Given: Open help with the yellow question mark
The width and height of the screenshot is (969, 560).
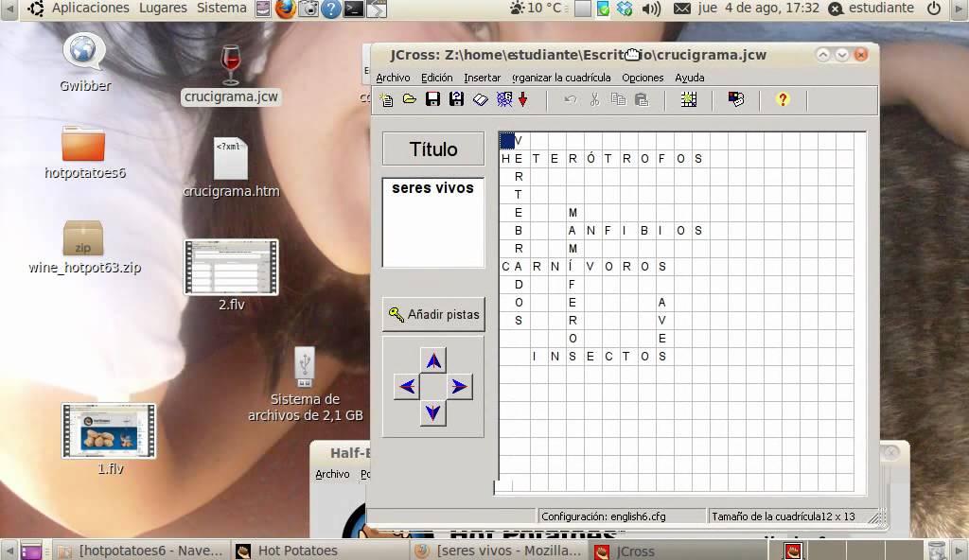Looking at the screenshot, I should point(783,99).
